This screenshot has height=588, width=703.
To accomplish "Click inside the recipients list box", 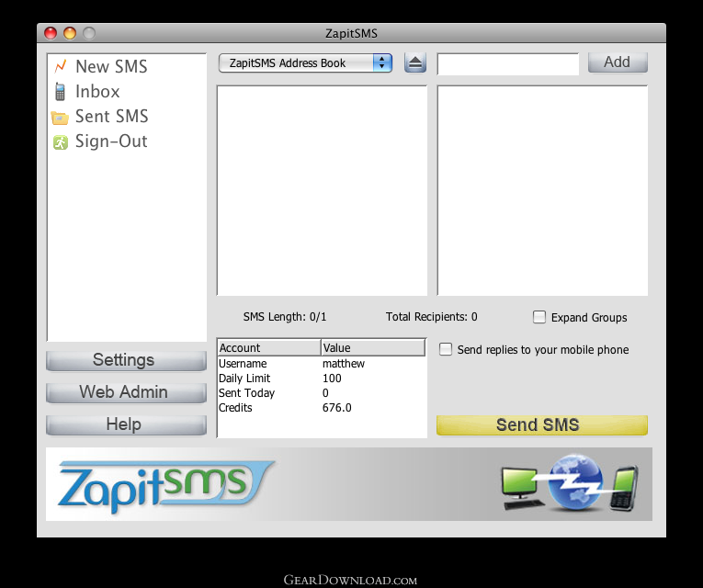I will pos(542,190).
